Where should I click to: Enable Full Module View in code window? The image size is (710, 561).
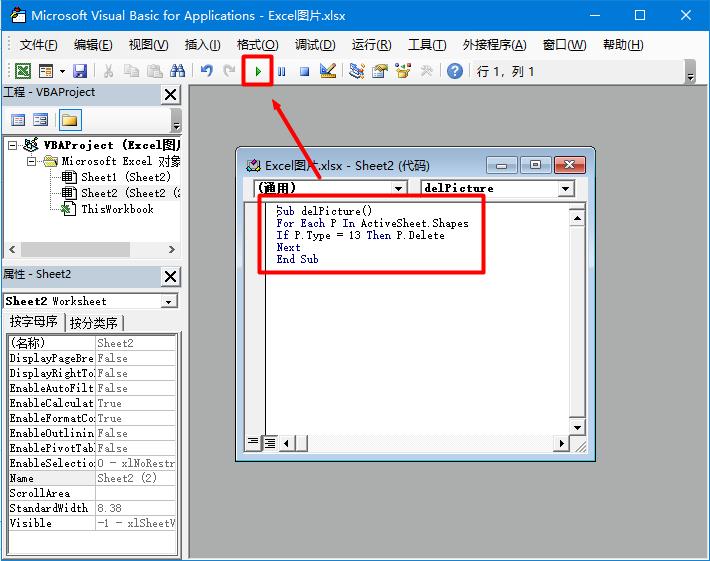(x=270, y=442)
